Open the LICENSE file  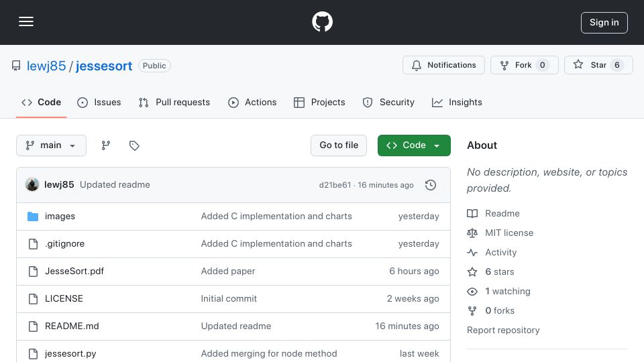[64, 299]
